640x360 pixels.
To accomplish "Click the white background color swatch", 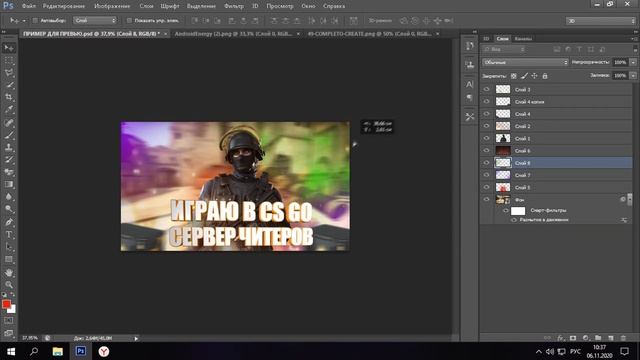I will click(x=12, y=310).
